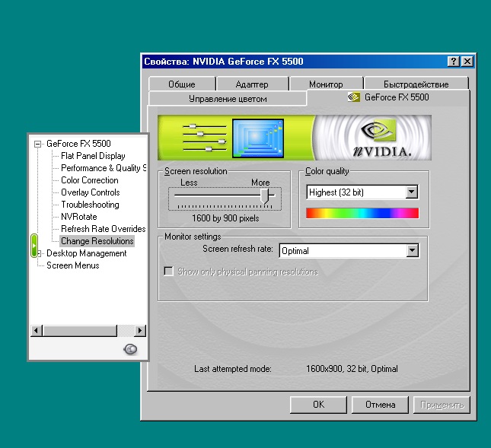This screenshot has width=491, height=448.
Task: Click the 'Screen refresh rate:' label
Action: click(x=238, y=249)
